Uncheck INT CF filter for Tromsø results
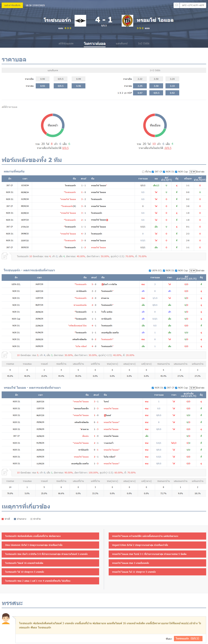 point(165,388)
